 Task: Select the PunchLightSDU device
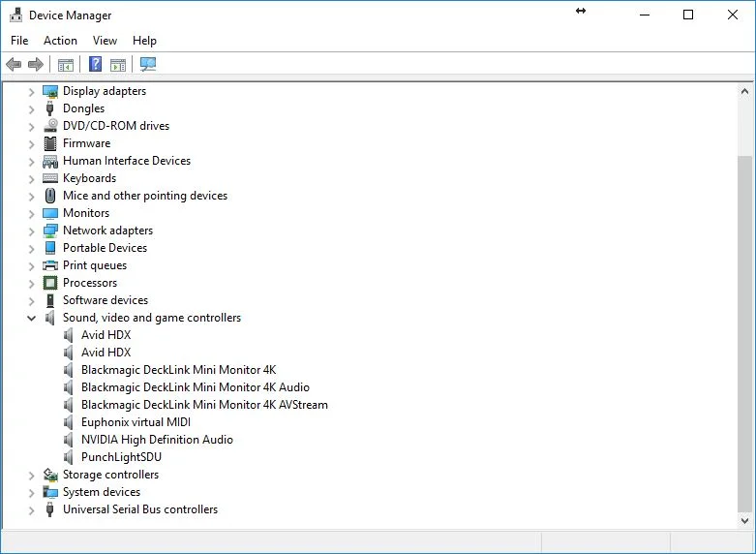coord(122,457)
